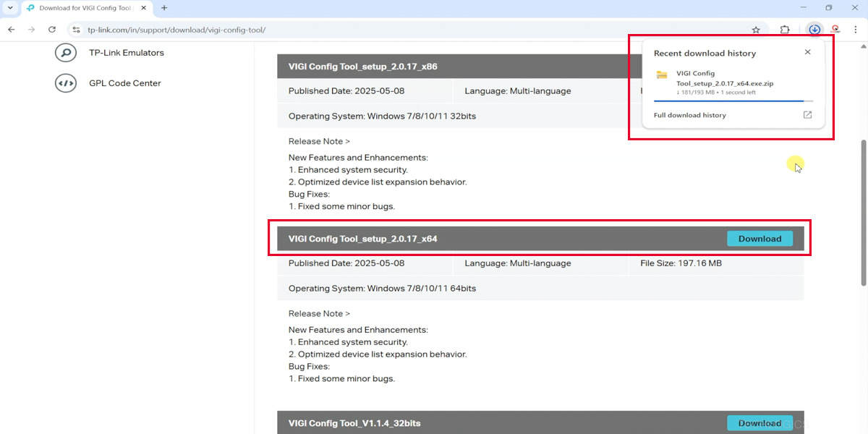The height and width of the screenshot is (434, 868).
Task: Open Full download history link
Action: [689, 115]
